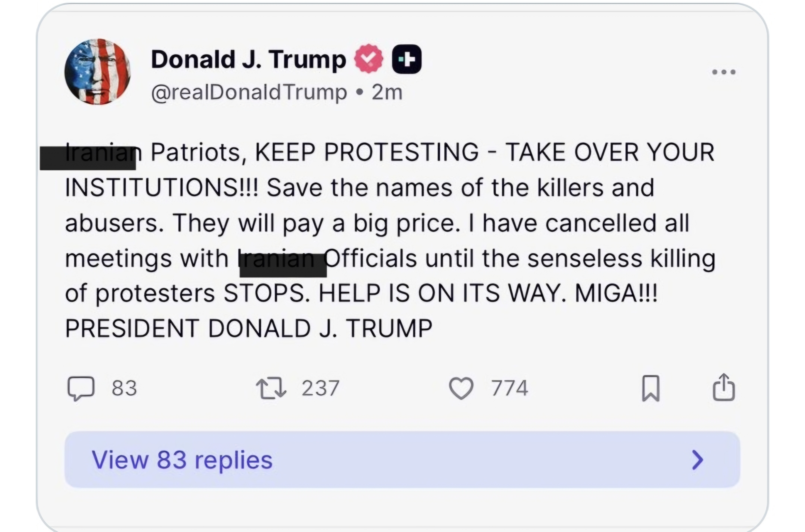Click the repost arrows icon
Image resolution: width=805 pixels, height=532 pixels.
click(x=271, y=388)
